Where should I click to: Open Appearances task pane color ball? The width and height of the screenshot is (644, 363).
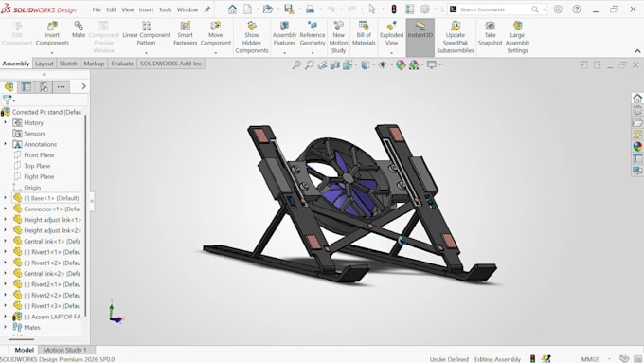pyautogui.click(x=637, y=146)
